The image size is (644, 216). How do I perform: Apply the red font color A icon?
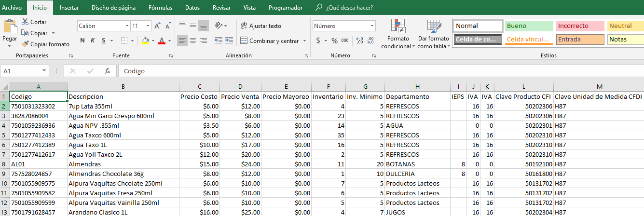[162, 40]
